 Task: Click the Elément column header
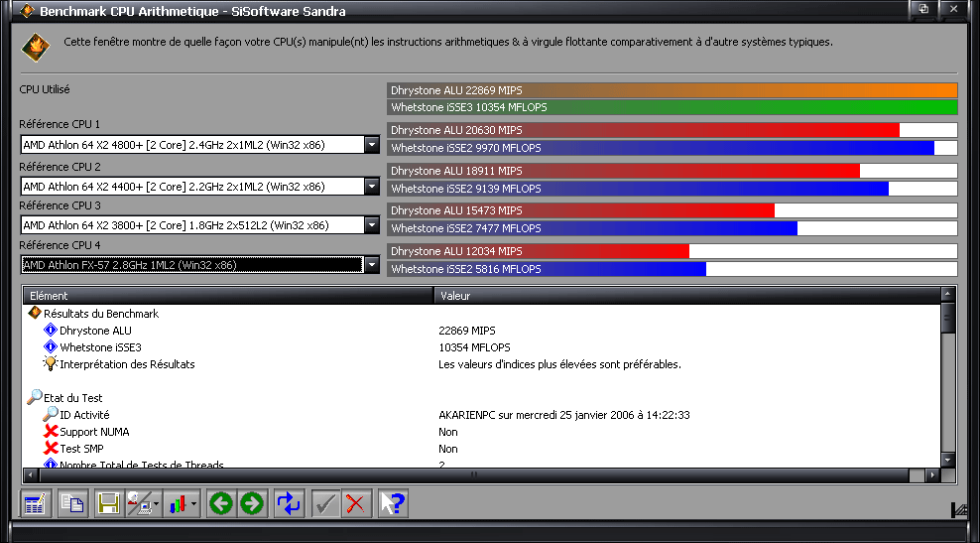[228, 296]
